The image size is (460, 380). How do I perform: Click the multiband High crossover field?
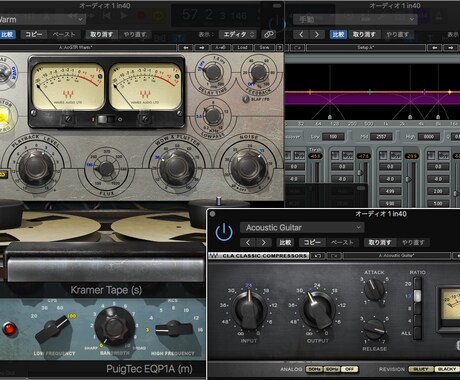429,137
